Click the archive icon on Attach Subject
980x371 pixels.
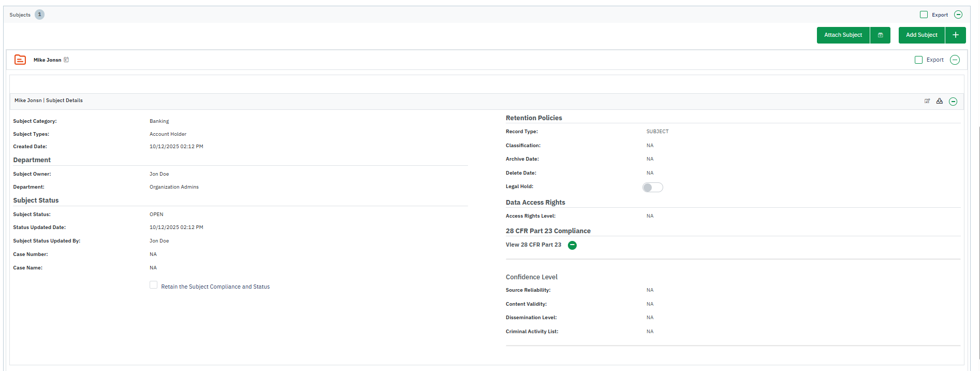coord(880,35)
